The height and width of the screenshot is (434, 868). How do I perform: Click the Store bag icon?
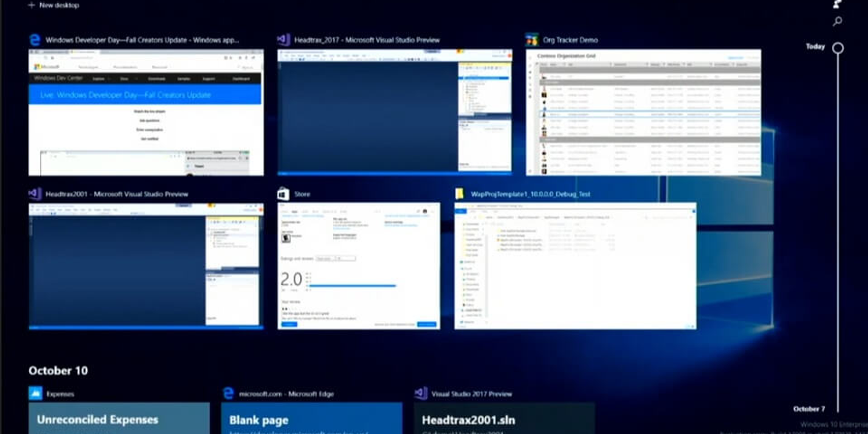283,194
